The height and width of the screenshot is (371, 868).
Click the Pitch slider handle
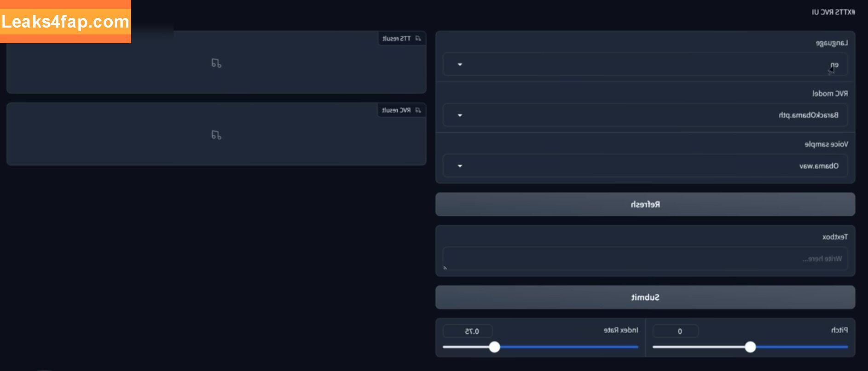point(750,347)
